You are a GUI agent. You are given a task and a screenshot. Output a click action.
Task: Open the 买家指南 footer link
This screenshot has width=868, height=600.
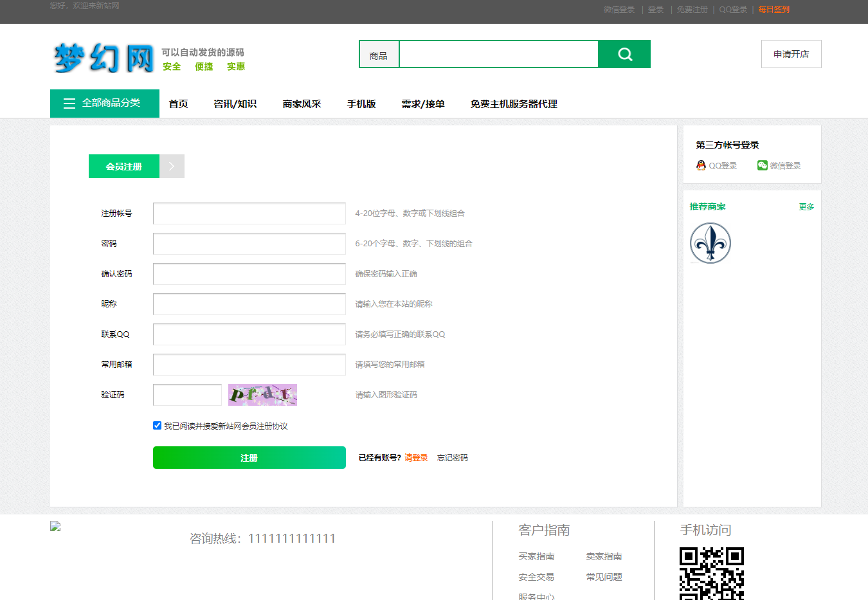[x=536, y=557]
